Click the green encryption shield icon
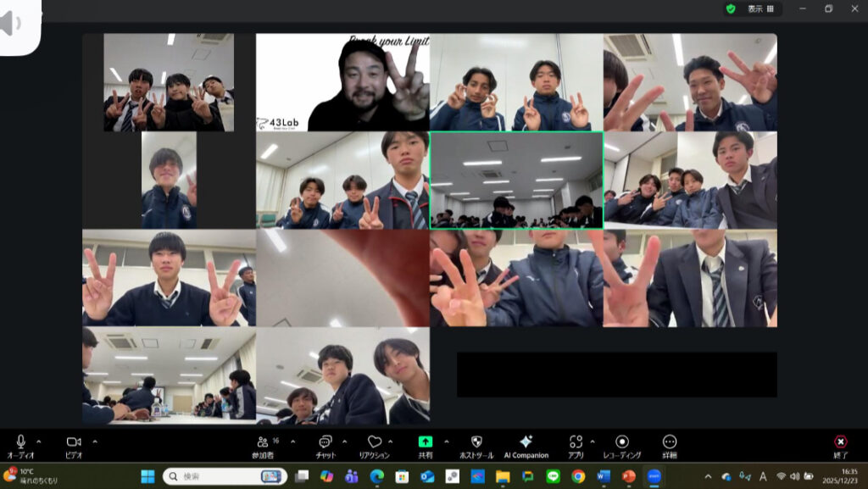868x489 pixels. tap(731, 8)
